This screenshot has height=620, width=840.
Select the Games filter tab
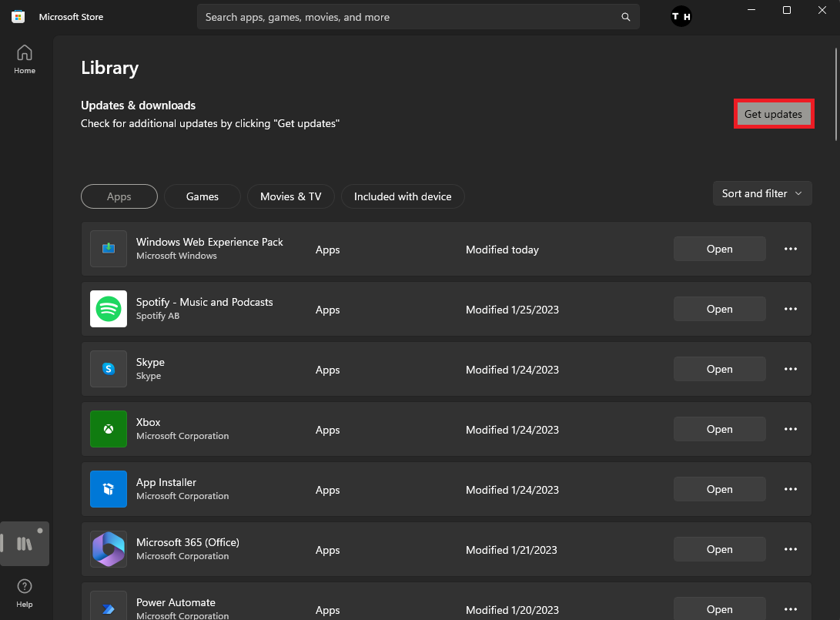click(x=202, y=196)
